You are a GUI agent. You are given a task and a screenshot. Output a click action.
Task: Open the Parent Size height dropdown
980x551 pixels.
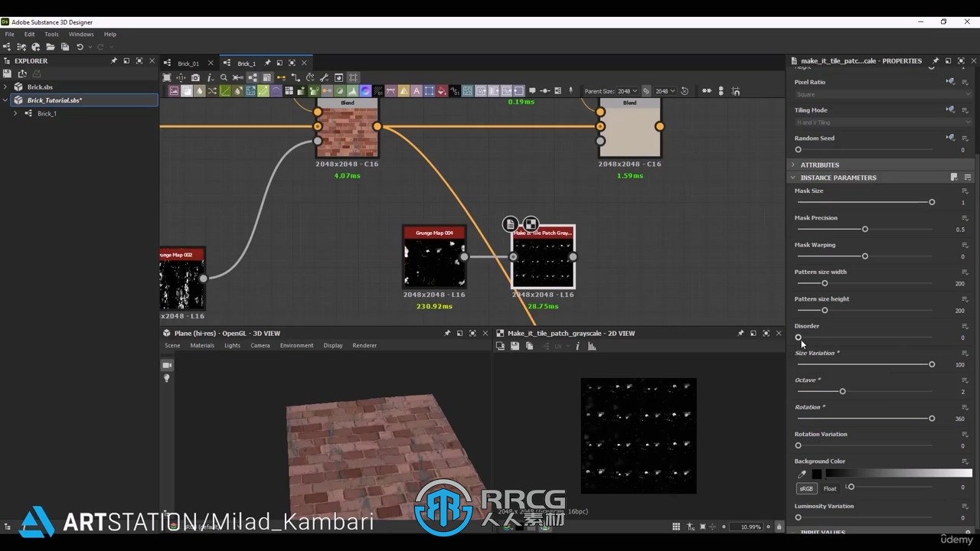tap(665, 91)
